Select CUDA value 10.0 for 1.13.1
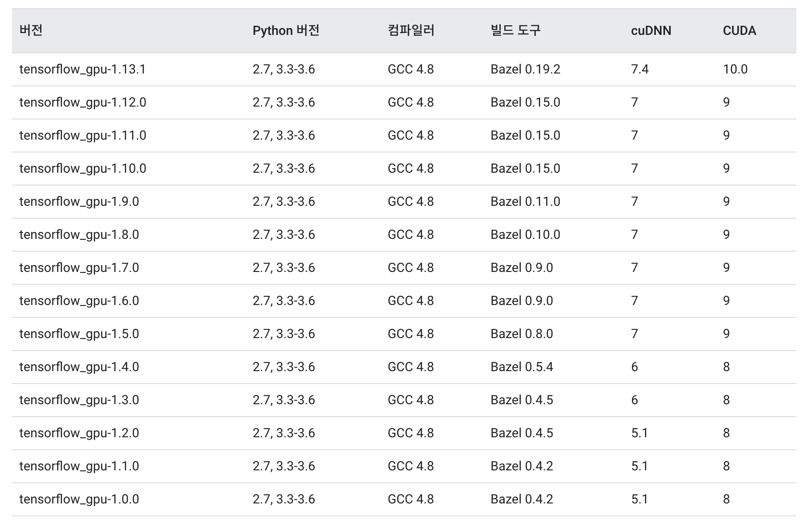812x531 pixels. click(x=735, y=69)
